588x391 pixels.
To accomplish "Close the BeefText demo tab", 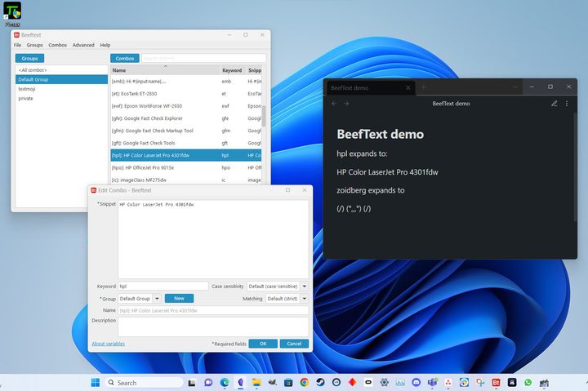I will click(408, 87).
